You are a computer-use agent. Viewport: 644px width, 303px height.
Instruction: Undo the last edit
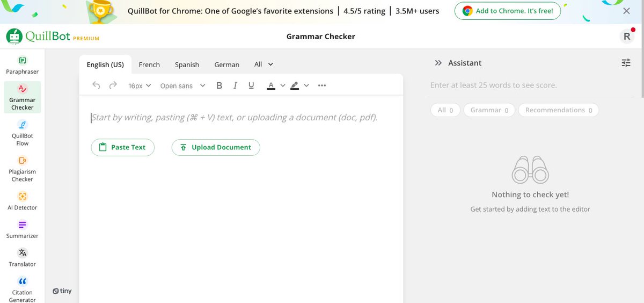pos(97,85)
